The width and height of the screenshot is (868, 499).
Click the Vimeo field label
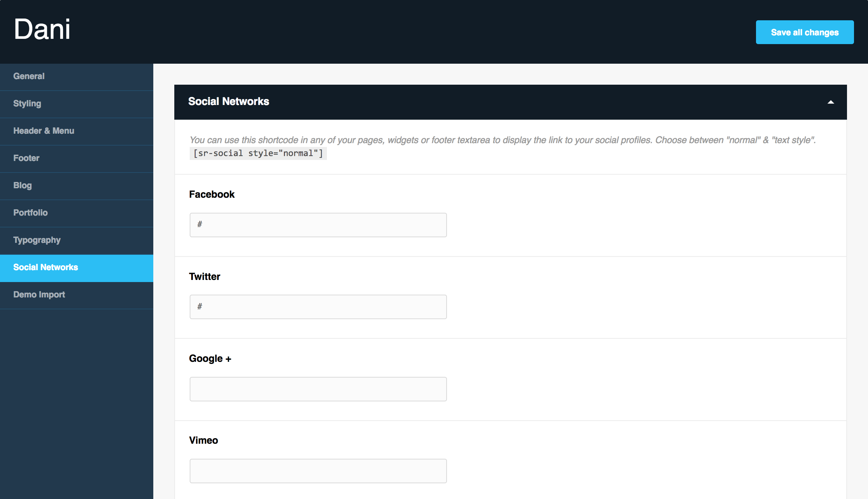pos(203,440)
